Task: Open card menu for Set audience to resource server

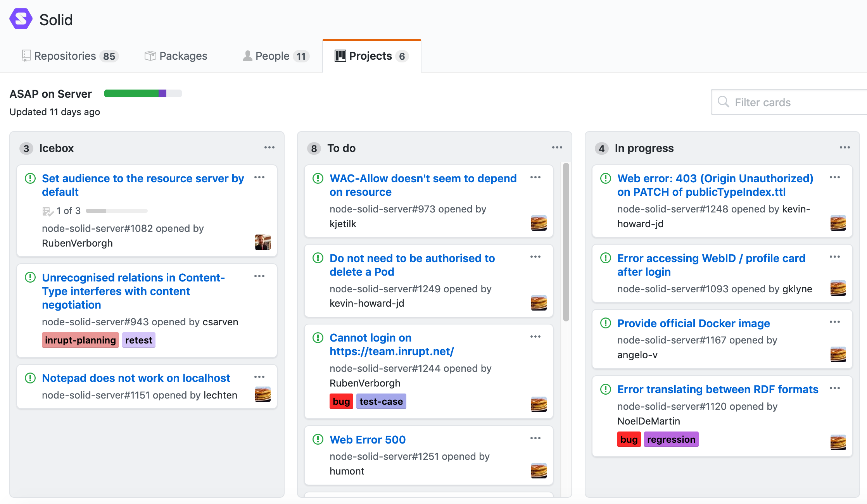Action: click(x=259, y=178)
